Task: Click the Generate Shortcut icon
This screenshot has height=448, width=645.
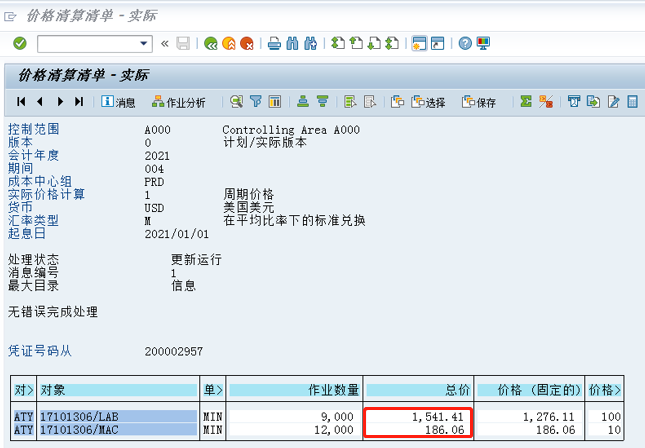Action: coord(437,43)
